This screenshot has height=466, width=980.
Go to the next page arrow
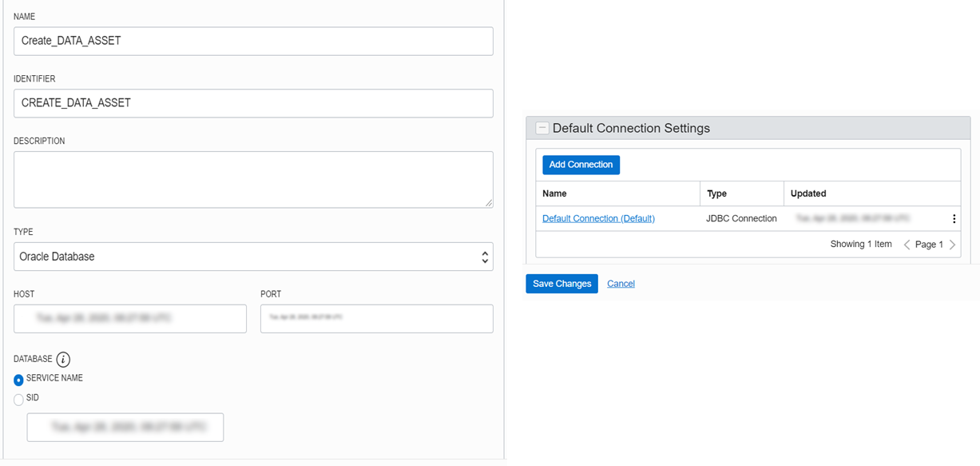tap(952, 245)
